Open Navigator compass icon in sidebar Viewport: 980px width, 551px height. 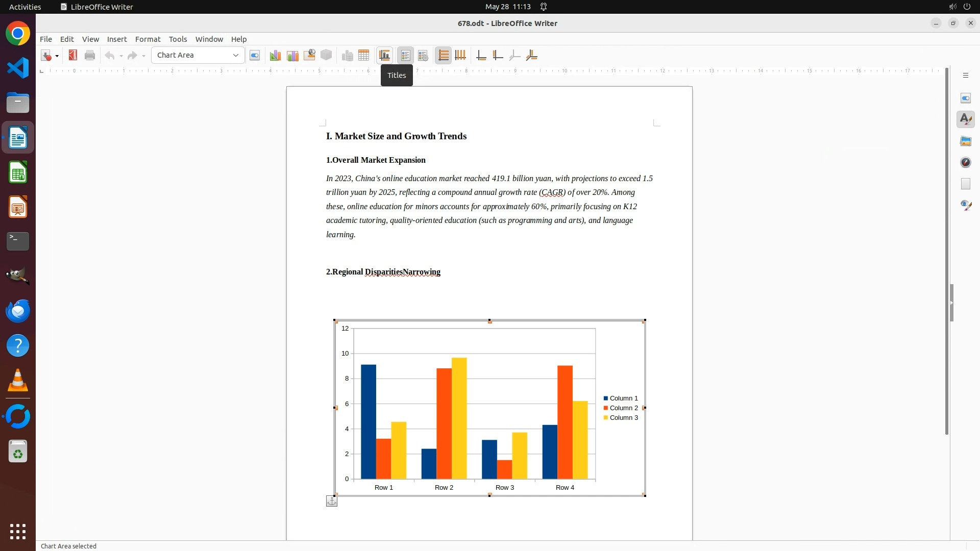pos(965,162)
